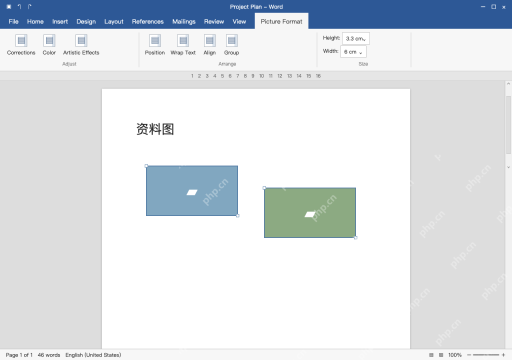Click top-left handle of blue picture
512x360 pixels.
[146, 166]
